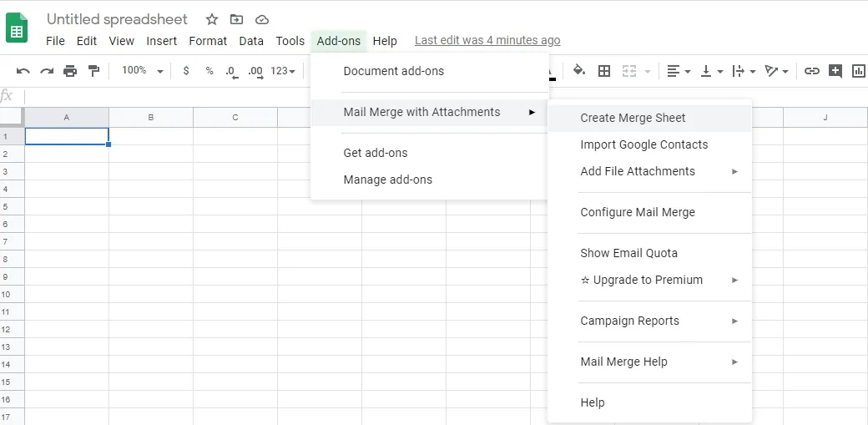
Task: Select column J header
Action: 825,118
